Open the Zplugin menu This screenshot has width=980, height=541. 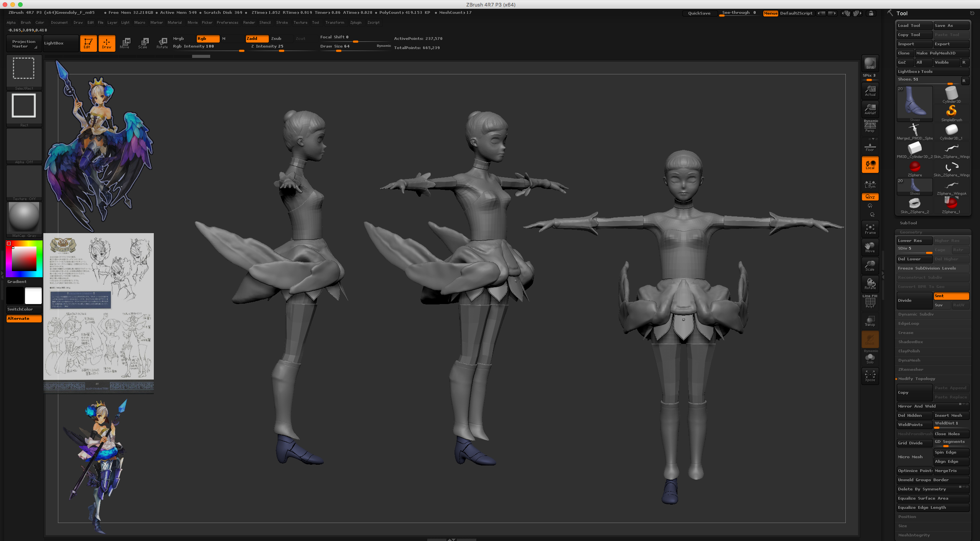click(x=356, y=23)
